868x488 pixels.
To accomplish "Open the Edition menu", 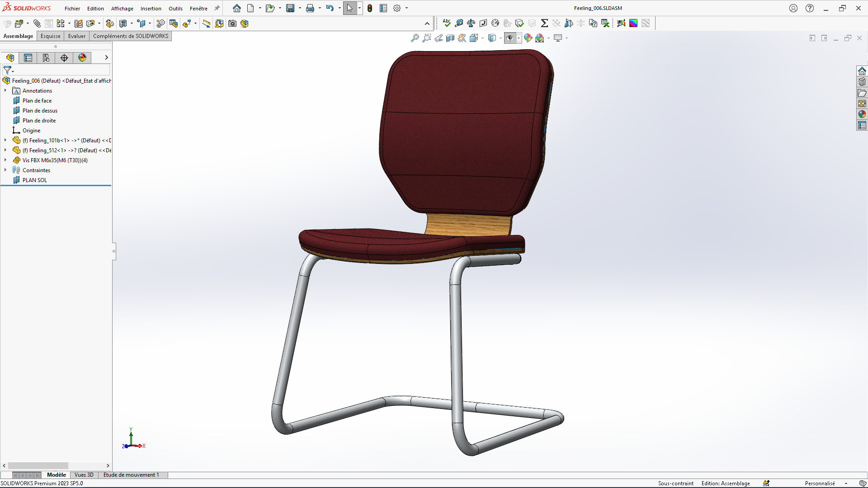I will [95, 9].
